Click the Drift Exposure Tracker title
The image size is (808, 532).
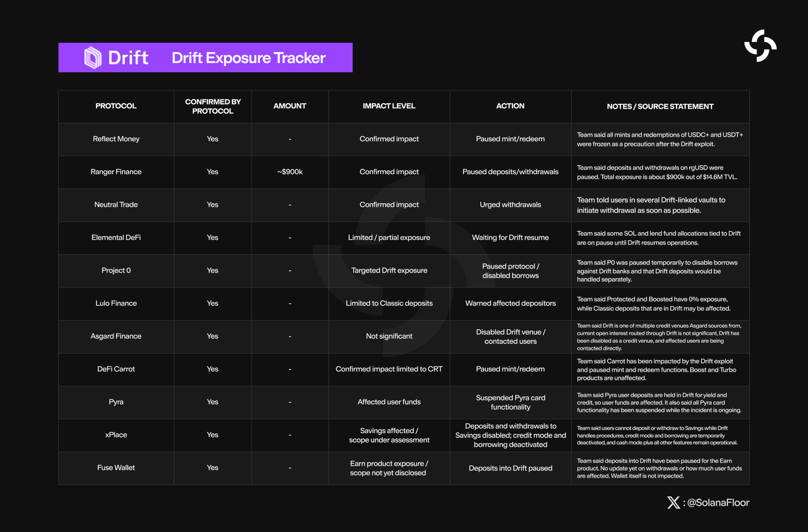click(248, 58)
